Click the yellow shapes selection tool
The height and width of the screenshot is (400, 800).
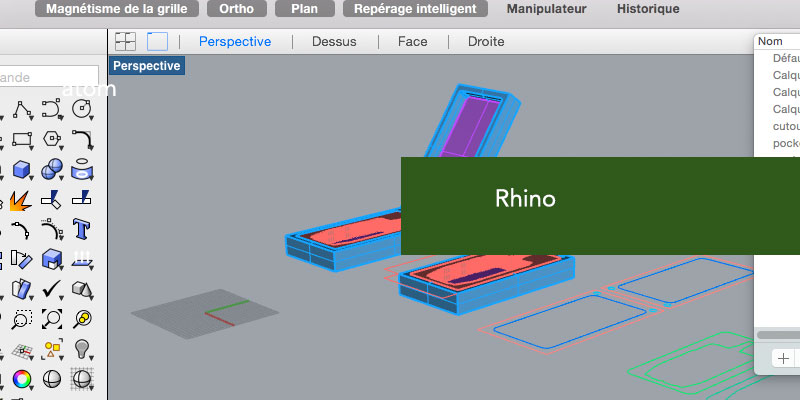coord(52,349)
